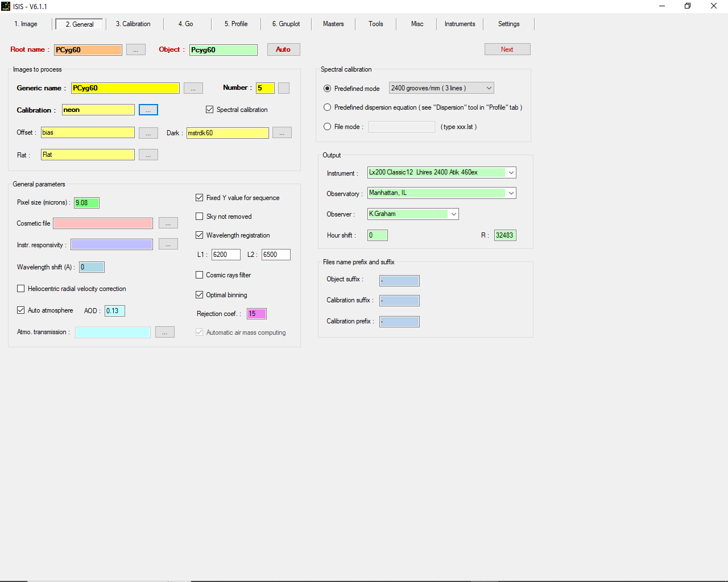The height and width of the screenshot is (582, 728).
Task: Enable the Cosmic rays filter checkbox
Action: (x=200, y=275)
